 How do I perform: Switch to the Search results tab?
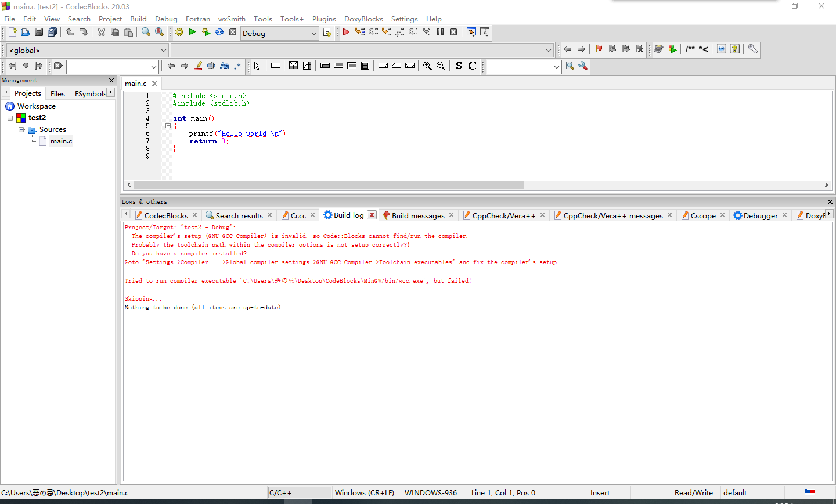239,215
